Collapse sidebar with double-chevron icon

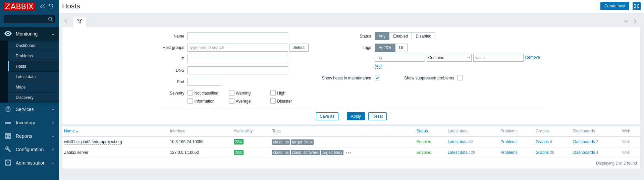(x=43, y=6)
